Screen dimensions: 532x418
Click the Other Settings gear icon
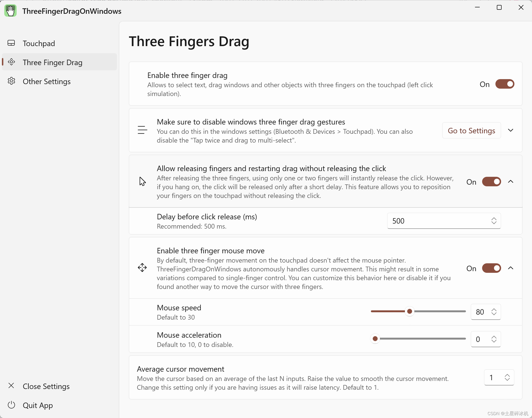(11, 81)
